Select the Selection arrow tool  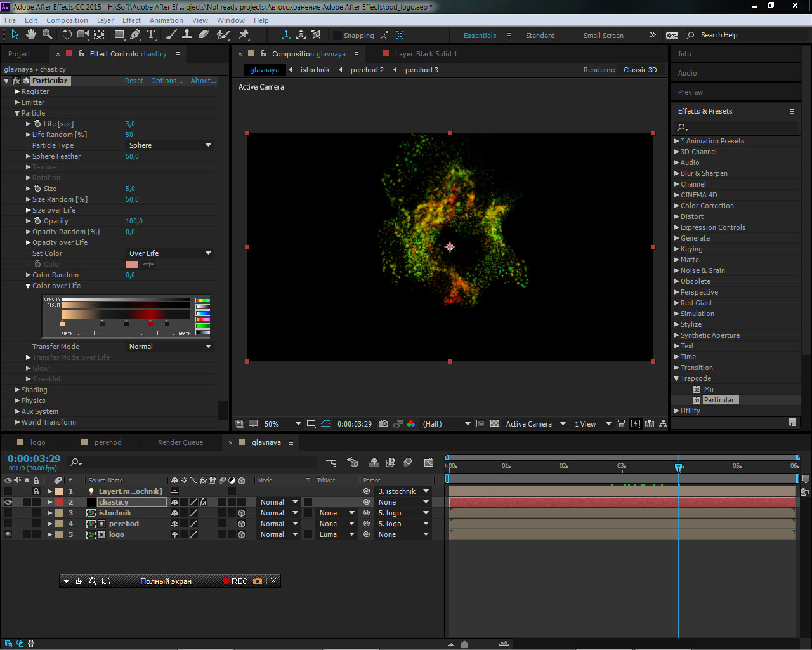(15, 35)
